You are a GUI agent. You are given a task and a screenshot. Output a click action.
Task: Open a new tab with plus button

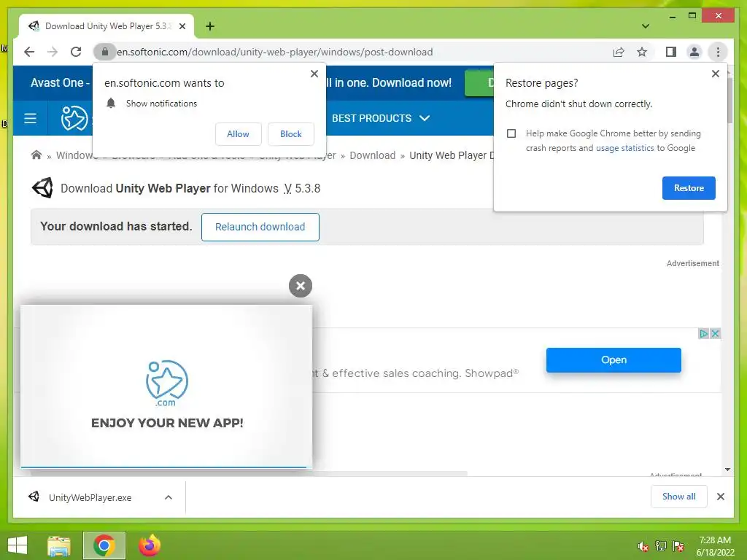coord(209,26)
